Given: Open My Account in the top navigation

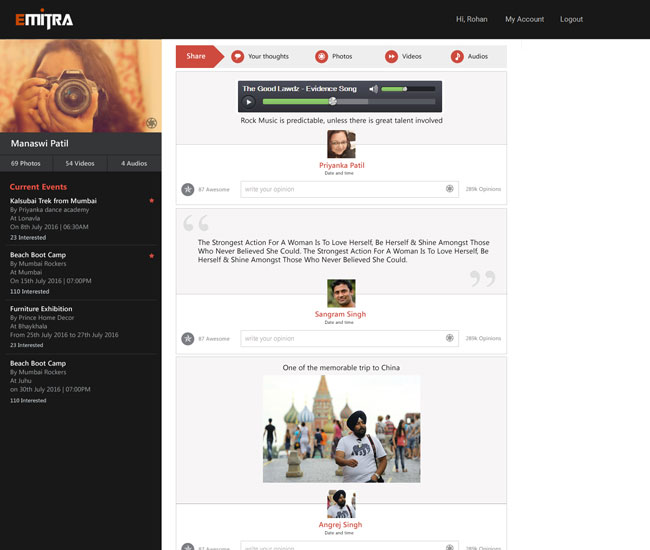Looking at the screenshot, I should coord(524,19).
